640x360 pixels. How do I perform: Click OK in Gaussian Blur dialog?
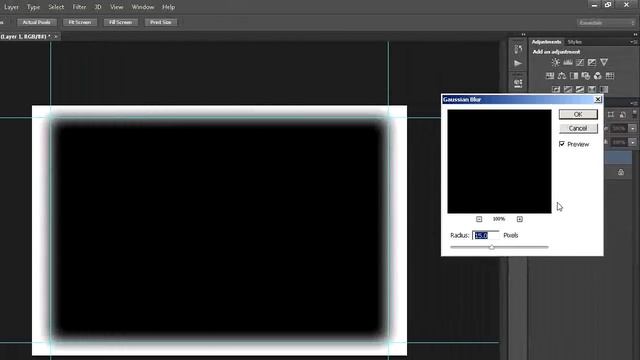(x=578, y=114)
